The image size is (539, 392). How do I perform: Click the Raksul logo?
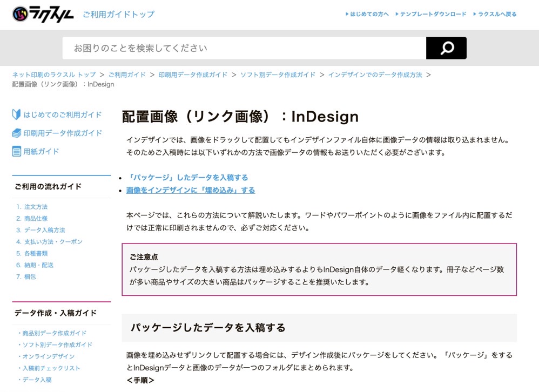pos(43,15)
